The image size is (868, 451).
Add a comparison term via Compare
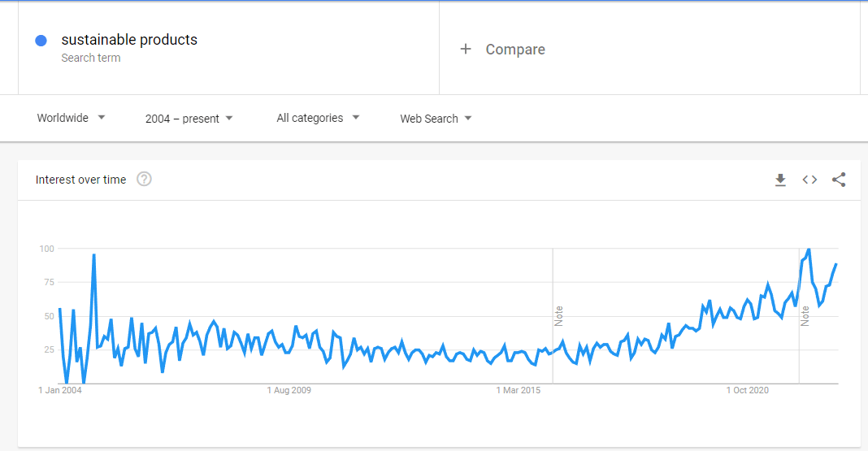tap(515, 50)
